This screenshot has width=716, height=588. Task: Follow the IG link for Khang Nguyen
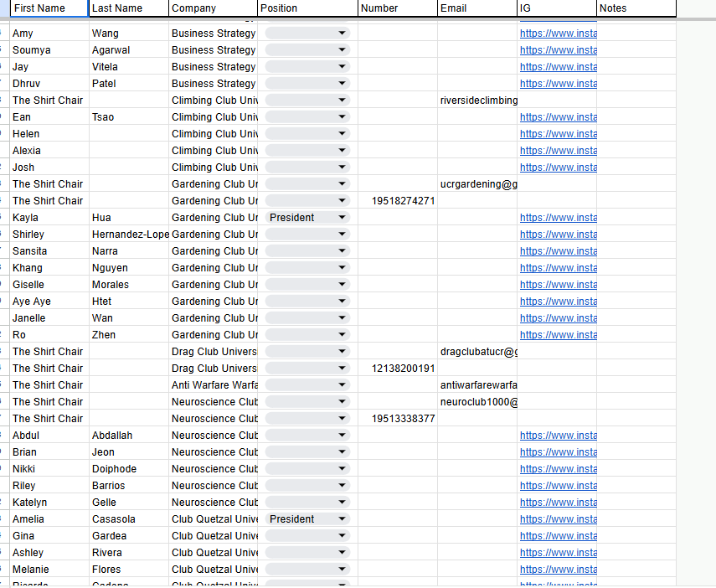pyautogui.click(x=558, y=268)
